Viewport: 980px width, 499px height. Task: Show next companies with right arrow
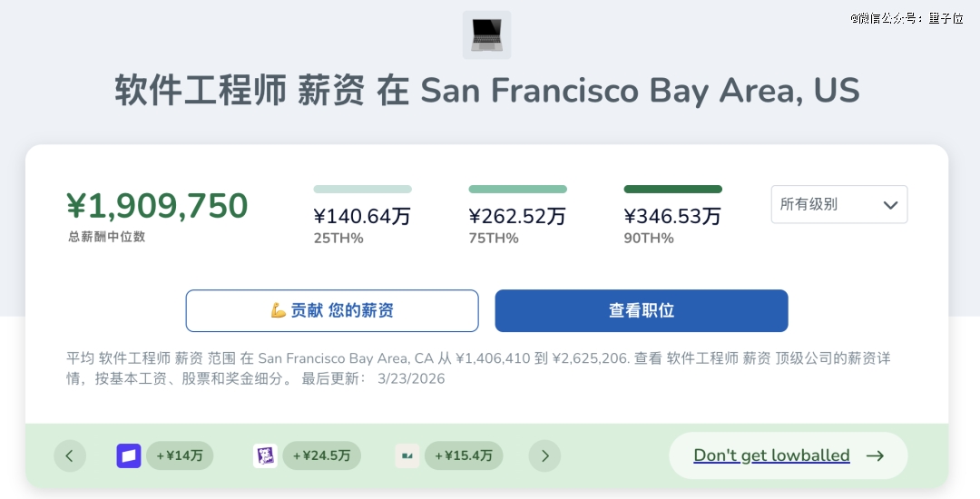[544, 455]
